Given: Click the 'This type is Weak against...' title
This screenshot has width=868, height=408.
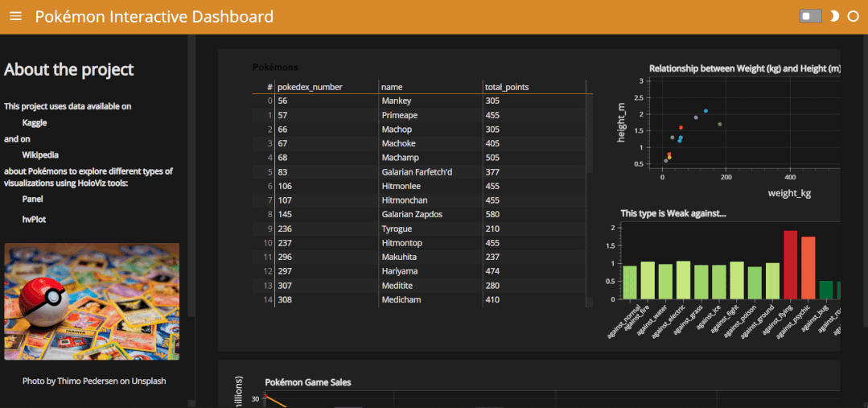Looking at the screenshot, I should point(673,213).
